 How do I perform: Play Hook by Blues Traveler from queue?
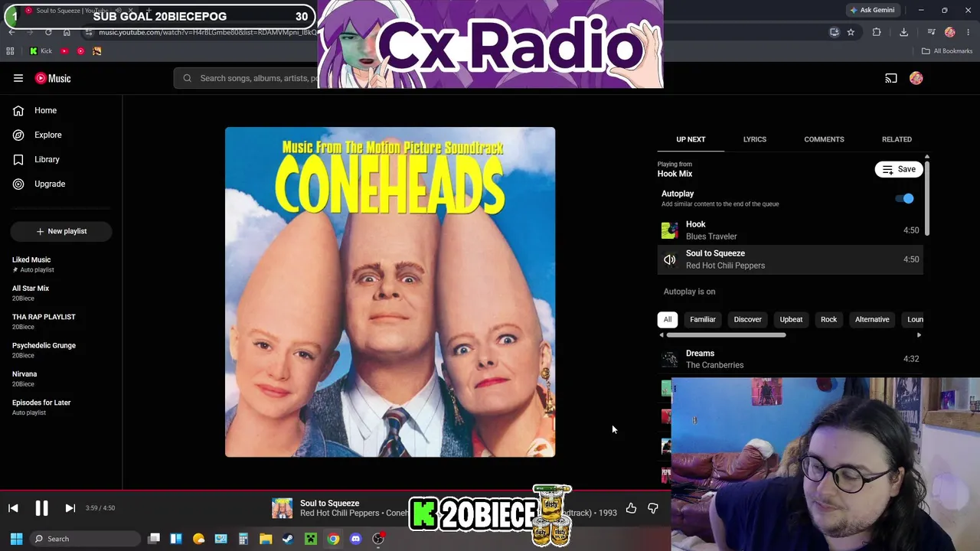coord(790,230)
